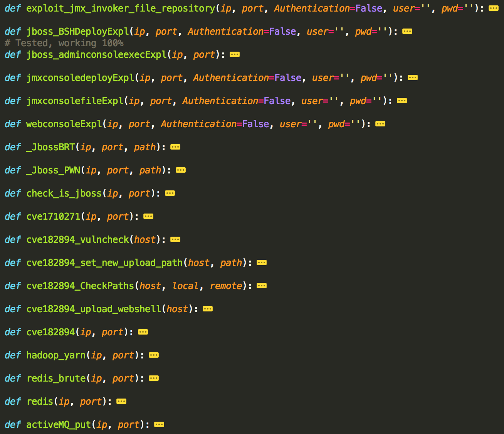Expand cve182894_set_new_upload_path fold marker
This screenshot has height=434, width=504.
click(261, 262)
